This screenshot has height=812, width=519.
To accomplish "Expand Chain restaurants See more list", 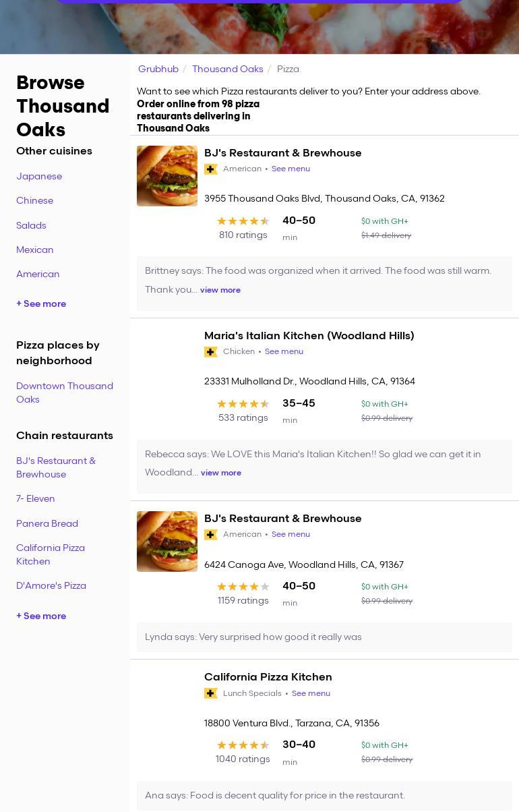I will [41, 616].
